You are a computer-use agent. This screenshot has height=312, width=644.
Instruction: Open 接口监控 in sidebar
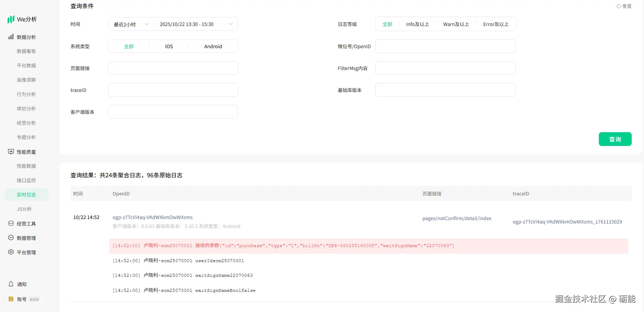26,180
